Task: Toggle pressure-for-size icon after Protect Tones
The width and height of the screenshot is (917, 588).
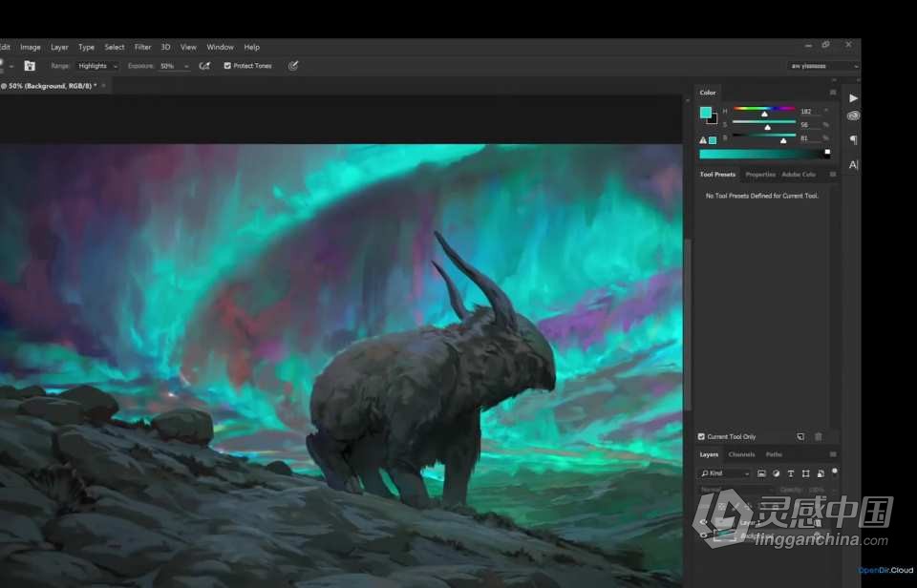Action: pos(293,66)
